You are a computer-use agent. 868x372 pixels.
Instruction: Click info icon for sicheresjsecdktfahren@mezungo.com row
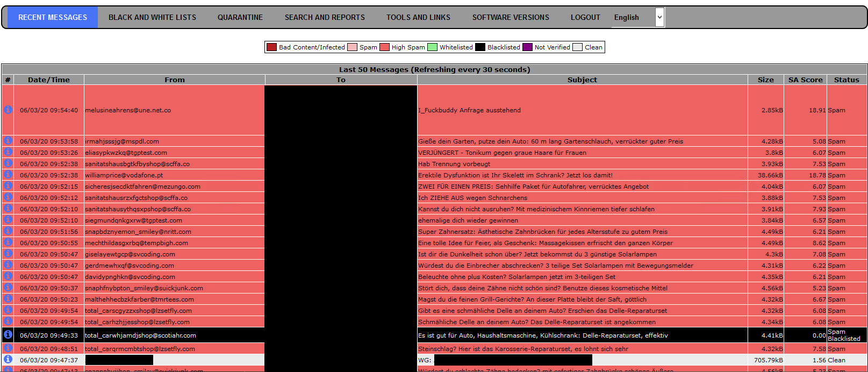pos(8,186)
